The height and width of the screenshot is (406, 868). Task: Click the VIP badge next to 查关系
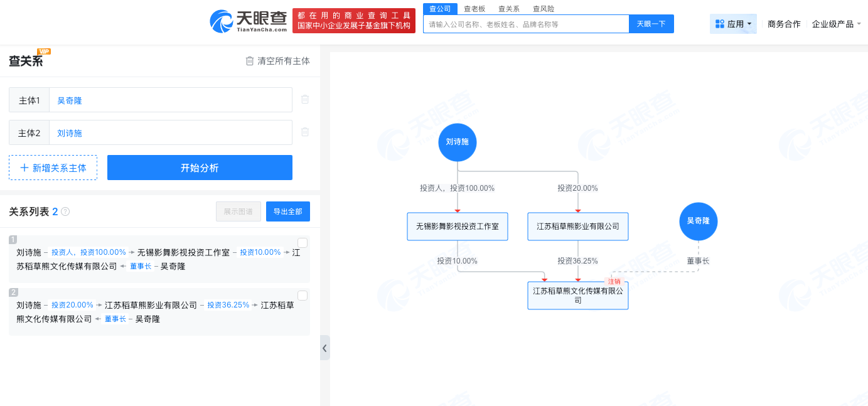(44, 51)
